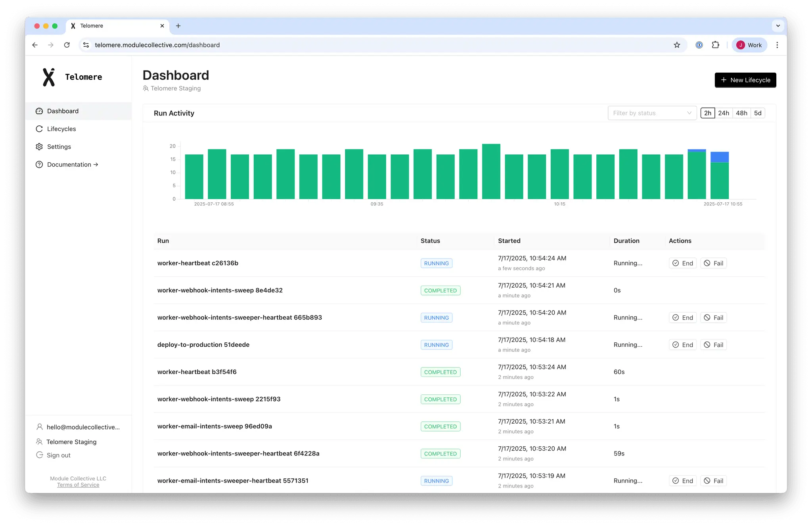Viewport: 812px width, 526px height.
Task: Click the Documentation question mark icon
Action: pos(39,165)
